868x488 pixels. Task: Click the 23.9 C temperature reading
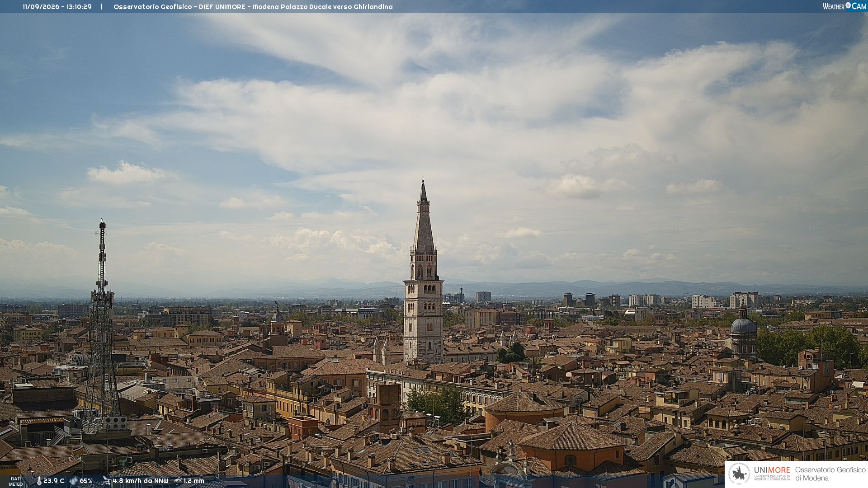tap(54, 481)
